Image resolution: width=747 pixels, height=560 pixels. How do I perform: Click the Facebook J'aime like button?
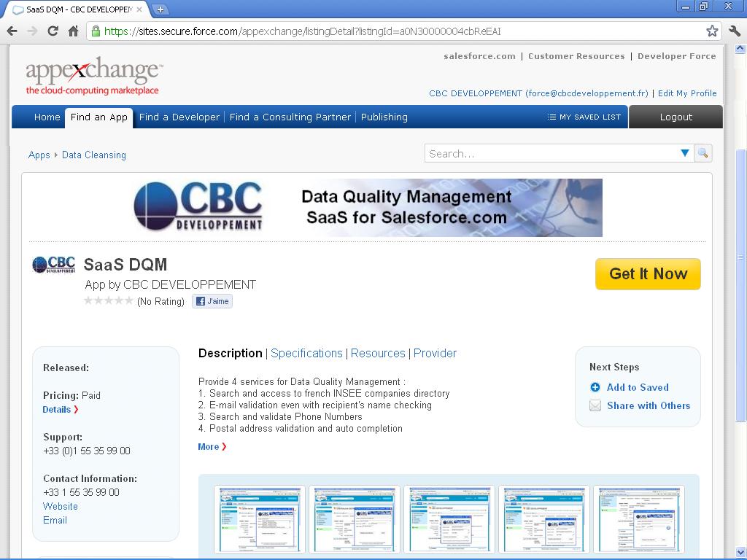click(x=212, y=301)
